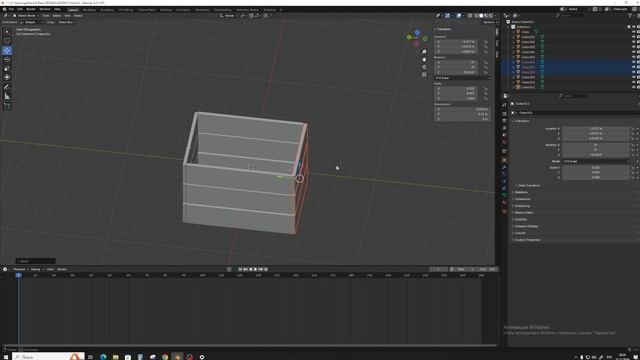Open the Scene properties tab icon
The width and height of the screenshot is (640, 360).
[504, 135]
